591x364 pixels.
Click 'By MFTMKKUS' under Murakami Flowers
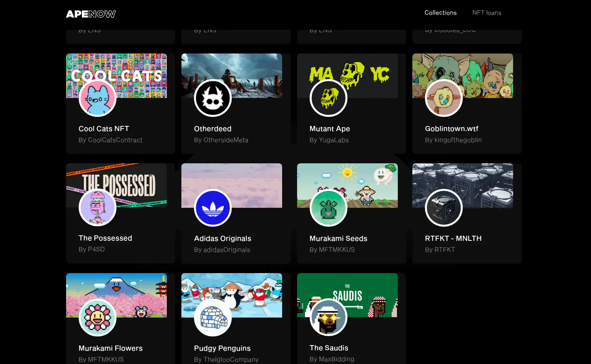[x=101, y=360]
